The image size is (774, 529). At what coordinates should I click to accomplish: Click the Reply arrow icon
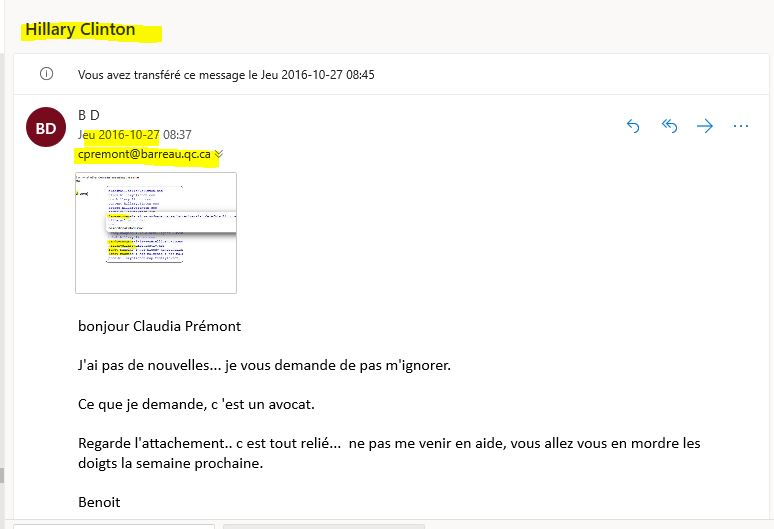pos(633,126)
